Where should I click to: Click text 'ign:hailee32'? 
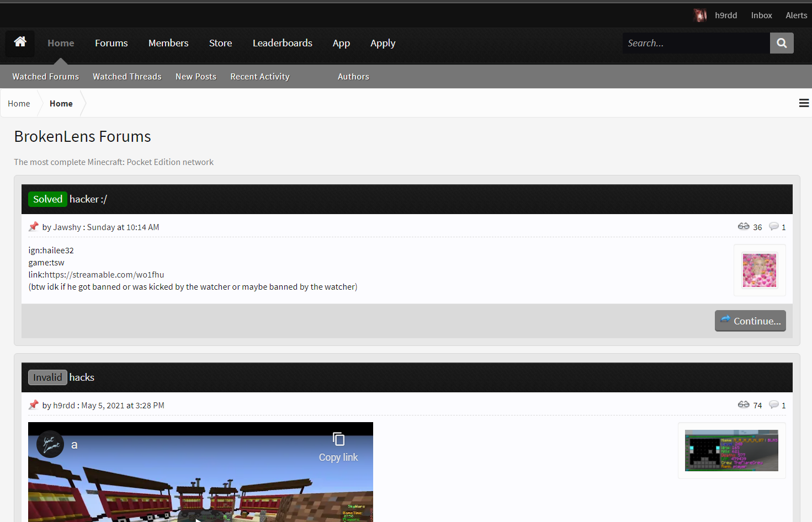51,251
